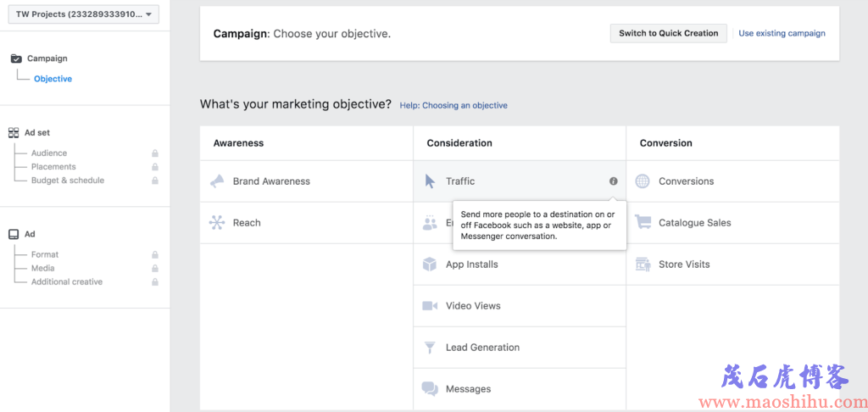
Task: Click the Campaign heading in sidebar
Action: [x=47, y=58]
